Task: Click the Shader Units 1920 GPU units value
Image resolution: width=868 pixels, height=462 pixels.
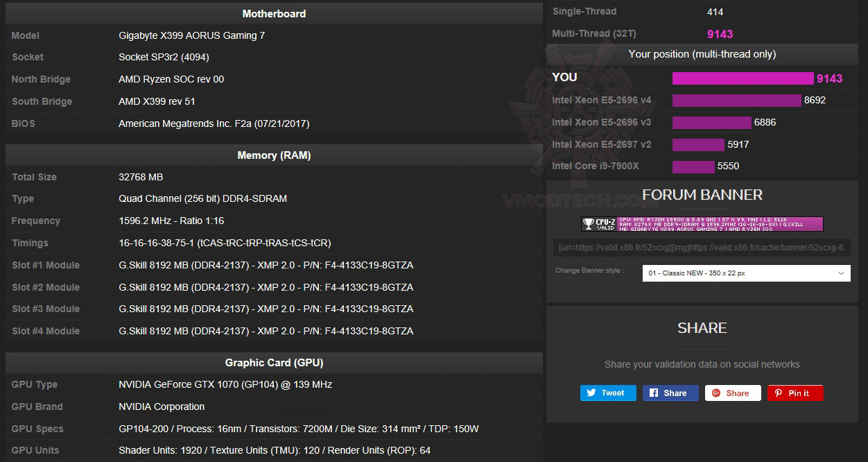Action: [275, 450]
